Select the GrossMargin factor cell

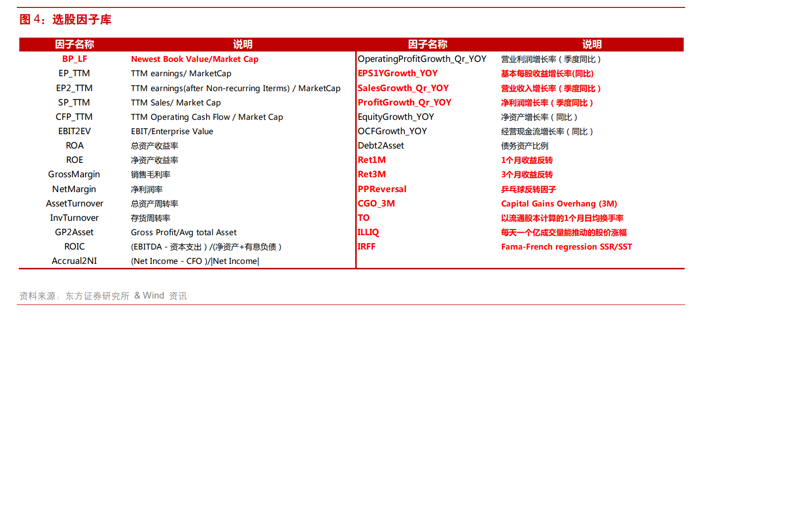pos(74,174)
